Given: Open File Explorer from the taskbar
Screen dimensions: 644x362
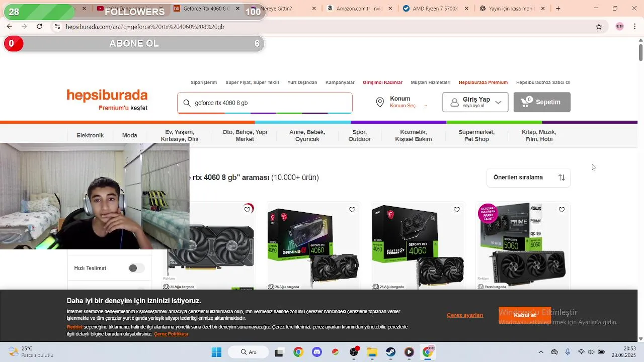Looking at the screenshot, I should 372,352.
